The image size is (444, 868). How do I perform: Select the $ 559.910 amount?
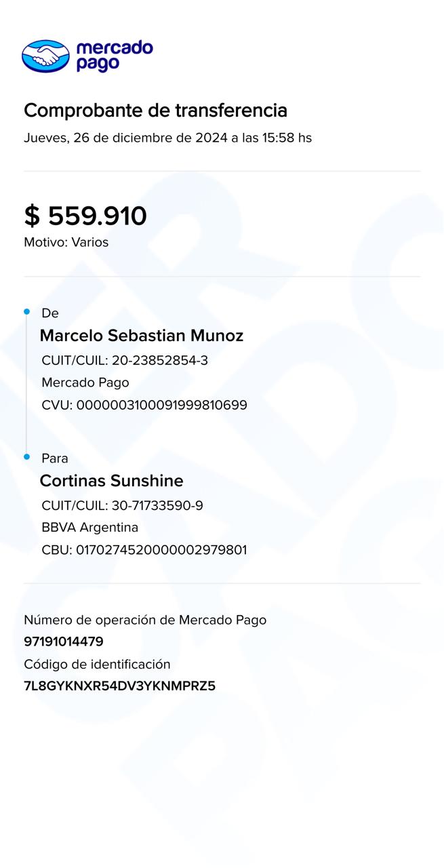coord(85,216)
